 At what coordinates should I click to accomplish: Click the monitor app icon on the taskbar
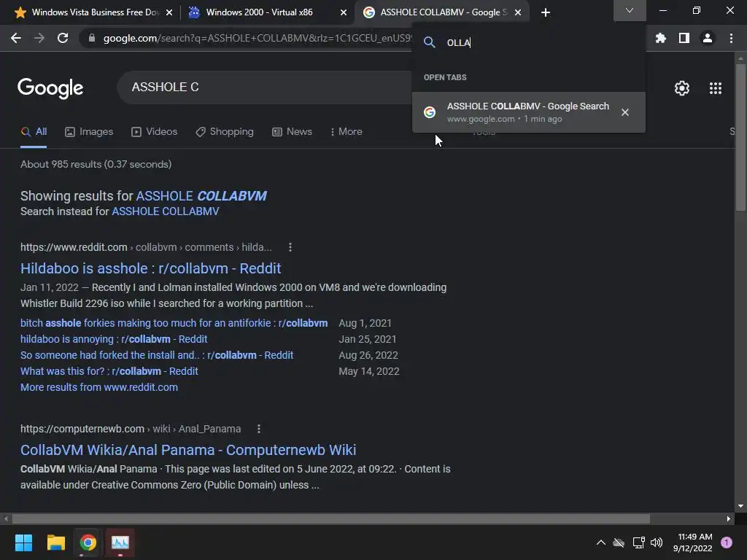[x=120, y=542]
